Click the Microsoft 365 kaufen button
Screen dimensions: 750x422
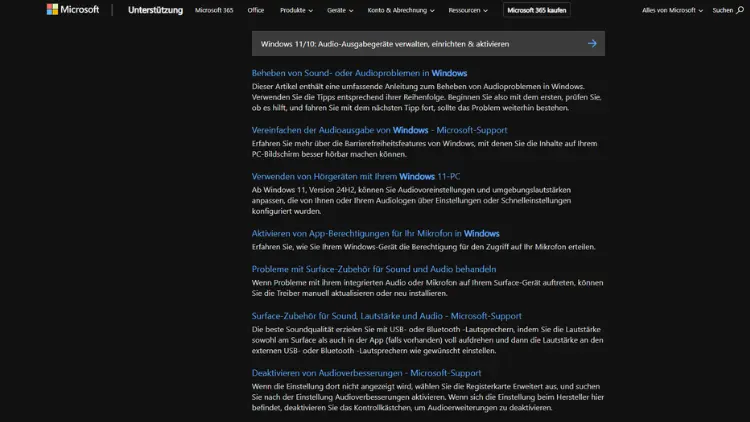[x=537, y=10]
